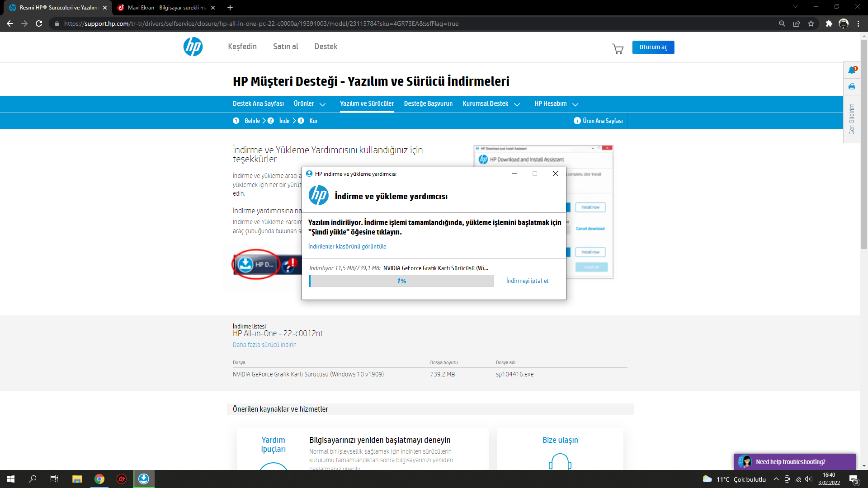Click Daha fazla sürücü indirin link
Screen dimensions: 868x488
point(264,345)
